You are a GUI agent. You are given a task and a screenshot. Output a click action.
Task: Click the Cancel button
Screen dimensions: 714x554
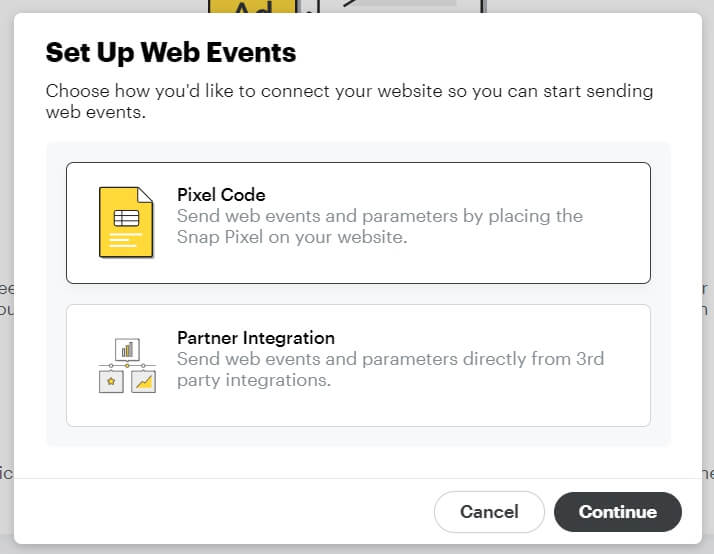[489, 512]
